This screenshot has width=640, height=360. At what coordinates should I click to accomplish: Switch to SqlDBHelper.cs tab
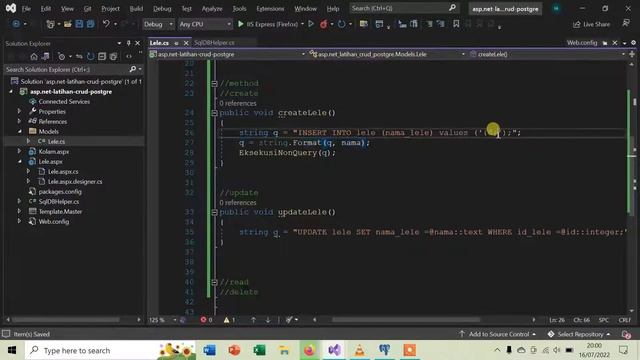tap(214, 42)
